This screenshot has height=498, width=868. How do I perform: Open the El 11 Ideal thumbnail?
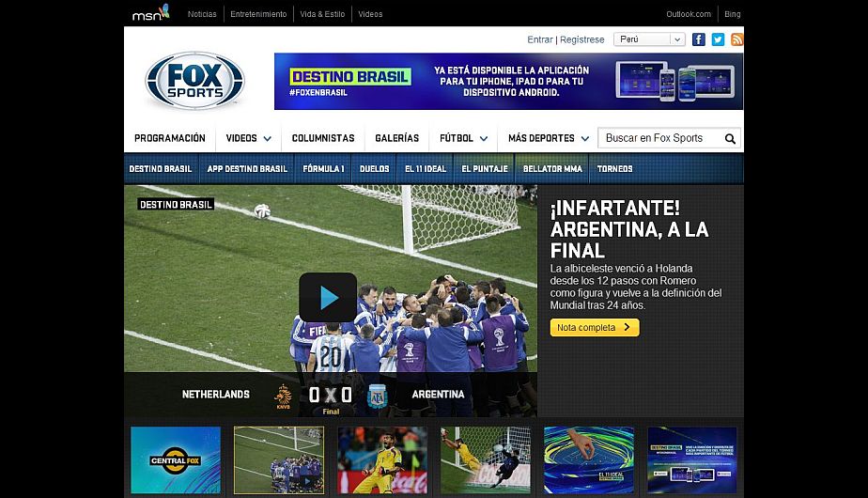(x=589, y=459)
